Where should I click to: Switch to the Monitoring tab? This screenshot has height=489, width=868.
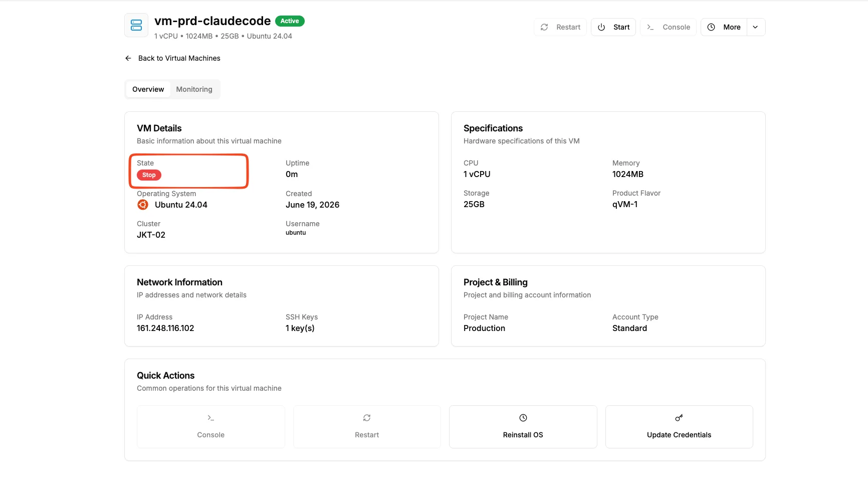(x=194, y=89)
